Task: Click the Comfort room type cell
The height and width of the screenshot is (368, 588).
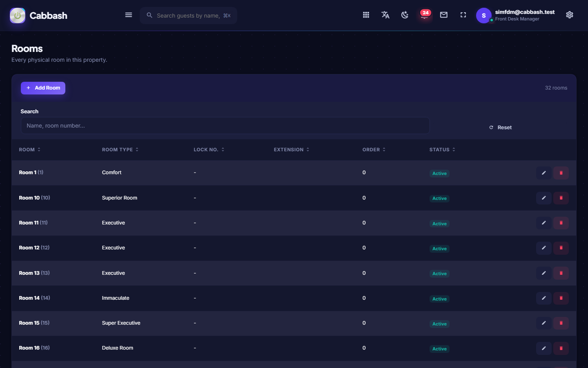Action: tap(112, 173)
